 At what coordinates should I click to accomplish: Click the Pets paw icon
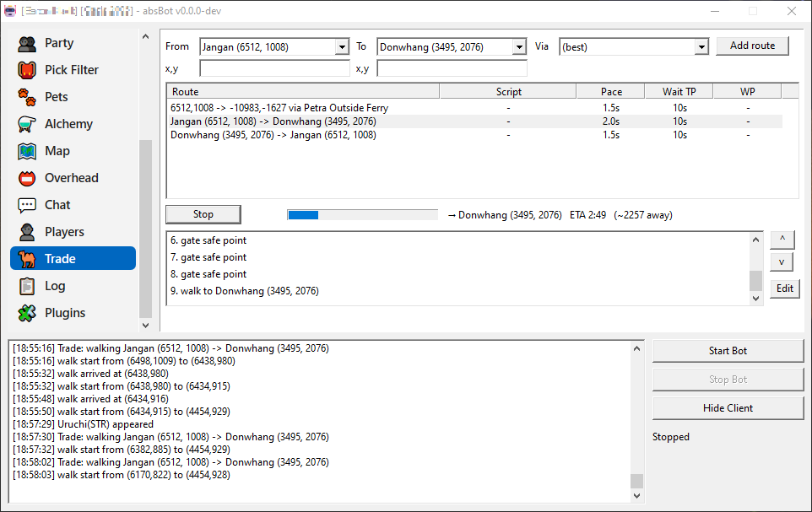pyautogui.click(x=27, y=97)
